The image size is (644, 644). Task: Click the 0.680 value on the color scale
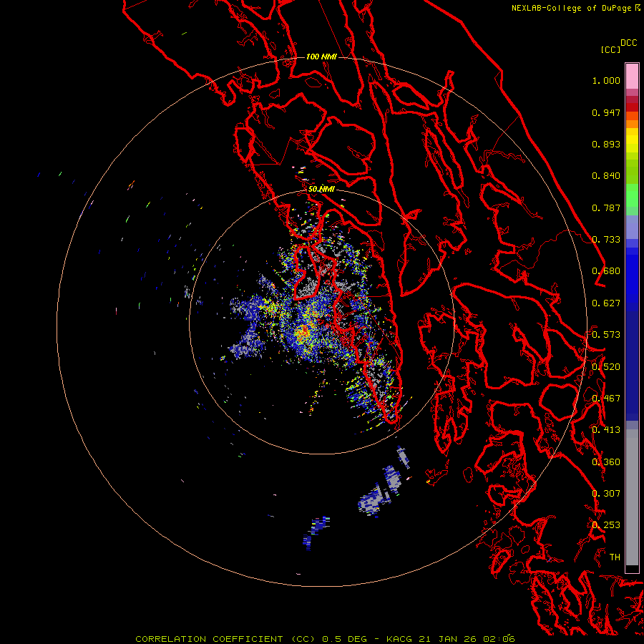point(606,271)
